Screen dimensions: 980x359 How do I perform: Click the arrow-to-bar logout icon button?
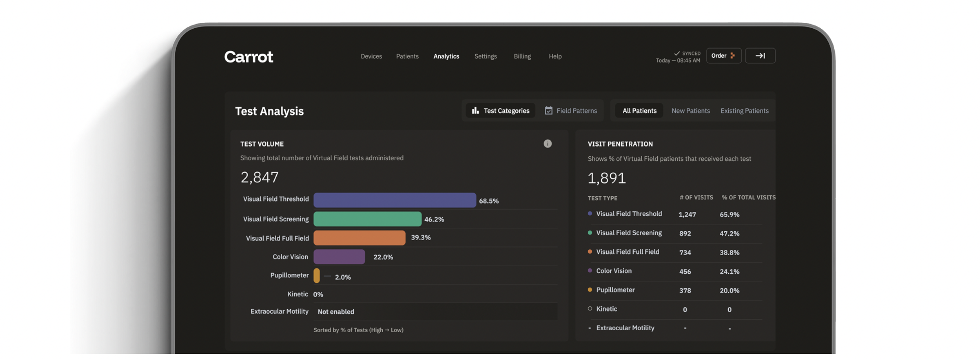pyautogui.click(x=760, y=56)
